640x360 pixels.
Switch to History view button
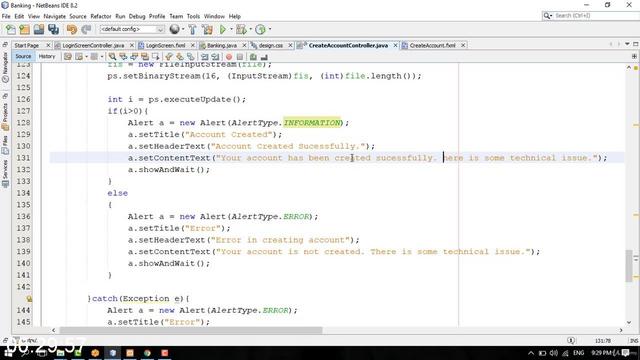pos(47,57)
